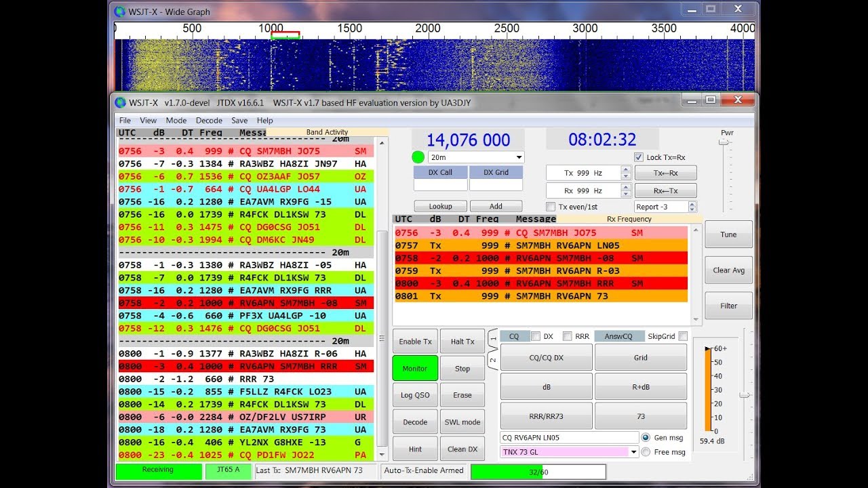Decrease the Rx Hz value with down arrow
The height and width of the screenshot is (488, 868).
(x=626, y=194)
